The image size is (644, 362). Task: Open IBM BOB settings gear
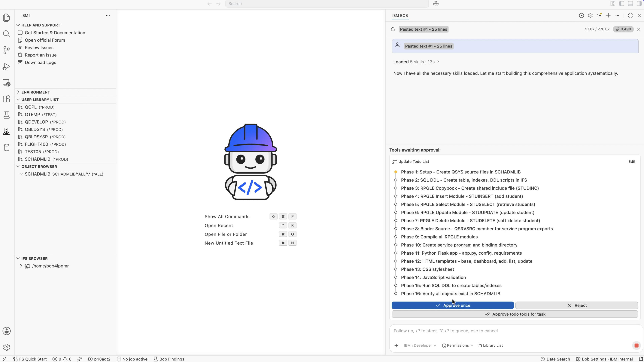point(590,16)
